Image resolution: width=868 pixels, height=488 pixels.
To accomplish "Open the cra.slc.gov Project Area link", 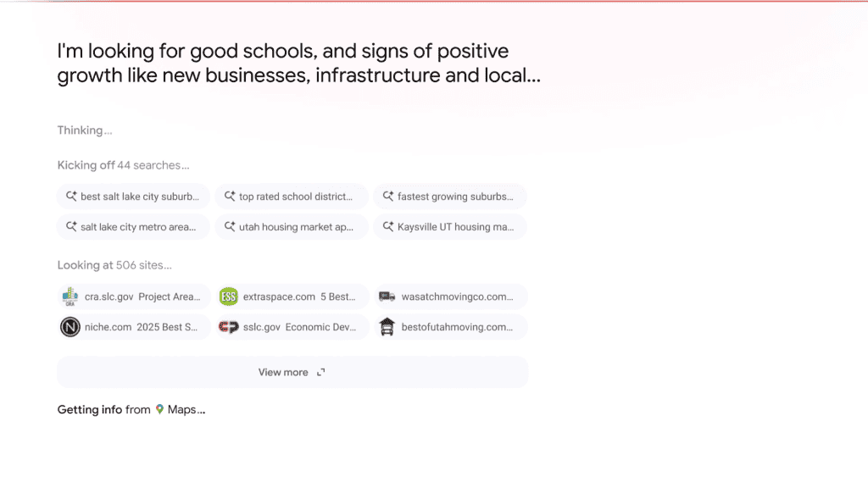I will pyautogui.click(x=133, y=297).
